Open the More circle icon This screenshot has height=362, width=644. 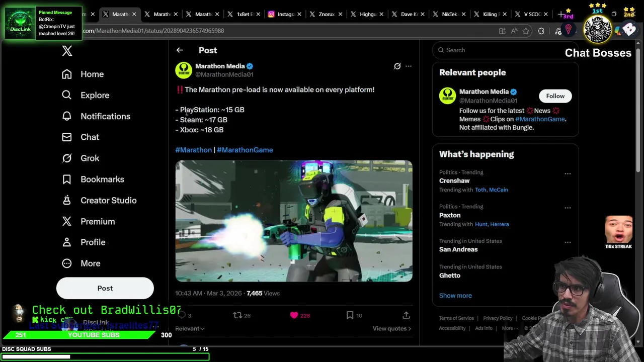click(x=67, y=263)
